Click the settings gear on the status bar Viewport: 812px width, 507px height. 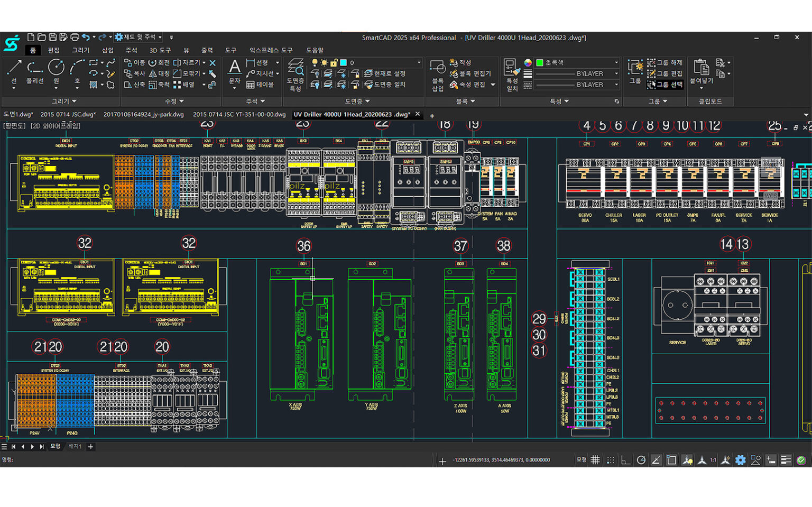(741, 460)
